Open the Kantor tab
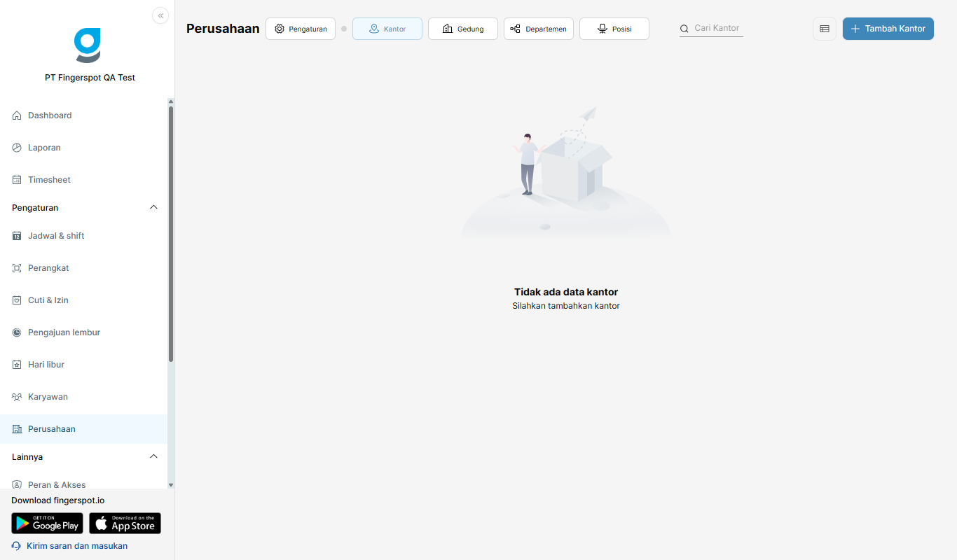Viewport: 957px width, 560px height. (387, 29)
